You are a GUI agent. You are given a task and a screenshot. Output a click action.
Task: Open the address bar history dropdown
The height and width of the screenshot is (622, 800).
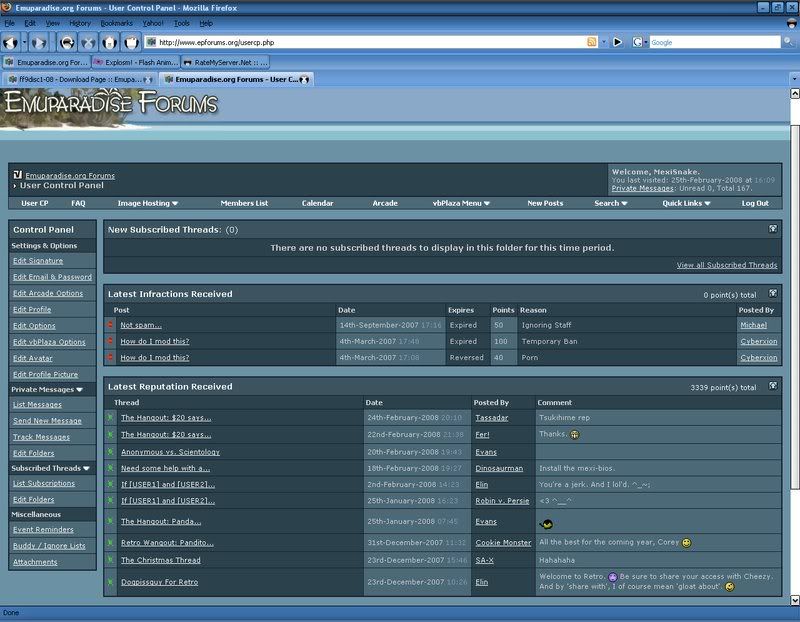pos(604,42)
